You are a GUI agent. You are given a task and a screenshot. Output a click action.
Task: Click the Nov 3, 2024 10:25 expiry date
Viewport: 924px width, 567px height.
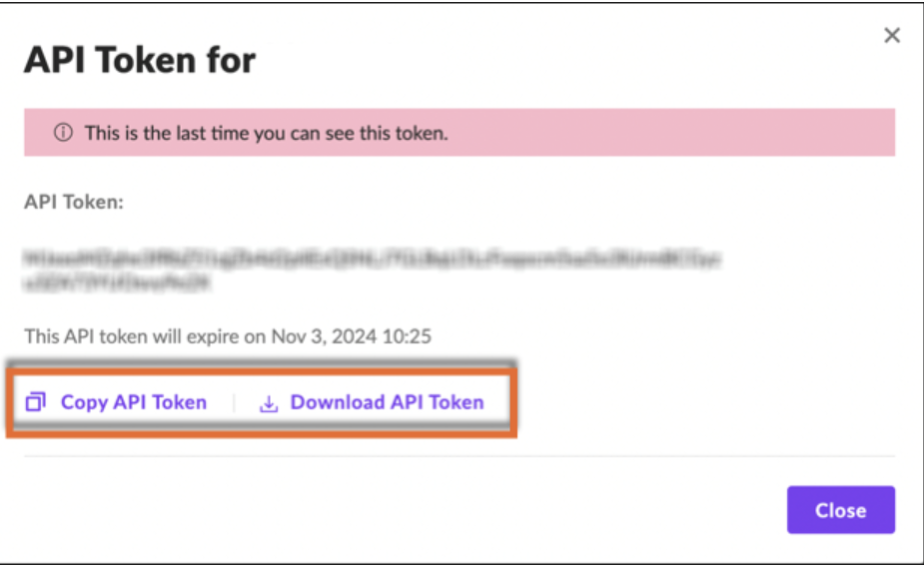(x=351, y=336)
